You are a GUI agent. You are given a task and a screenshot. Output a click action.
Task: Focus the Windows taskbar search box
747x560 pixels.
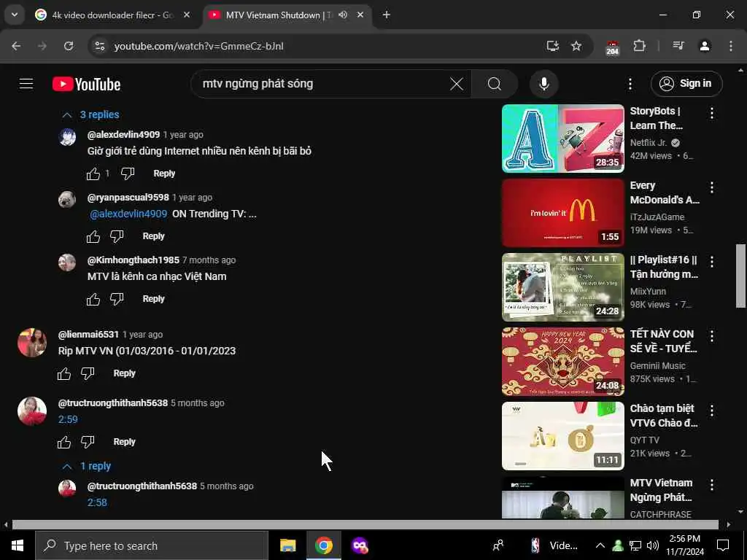coord(152,545)
